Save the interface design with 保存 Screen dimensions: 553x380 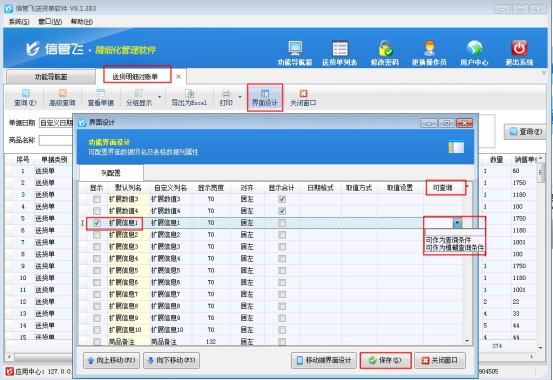click(x=385, y=360)
